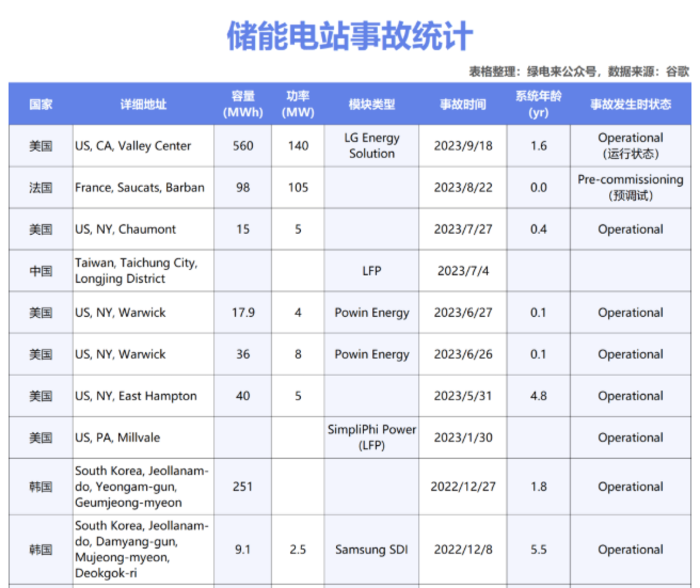The height and width of the screenshot is (588, 700).
Task: Click the 事故时间 column header
Action: [x=463, y=104]
